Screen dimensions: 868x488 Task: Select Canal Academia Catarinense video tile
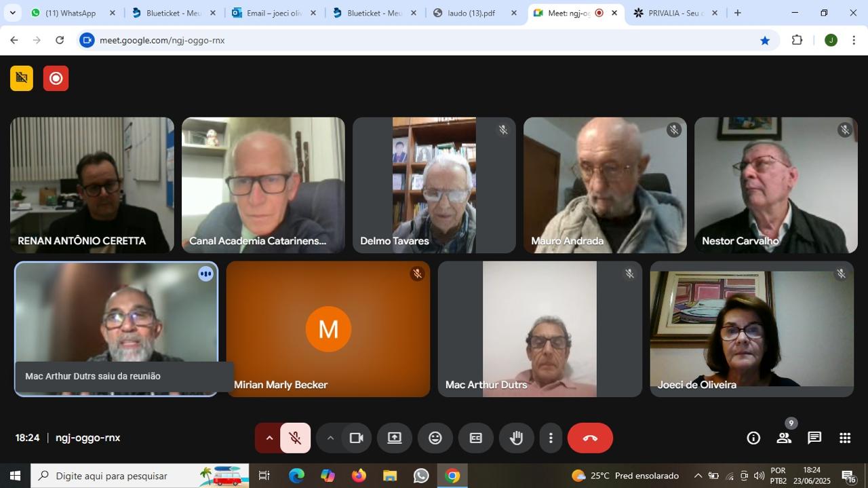click(x=263, y=185)
